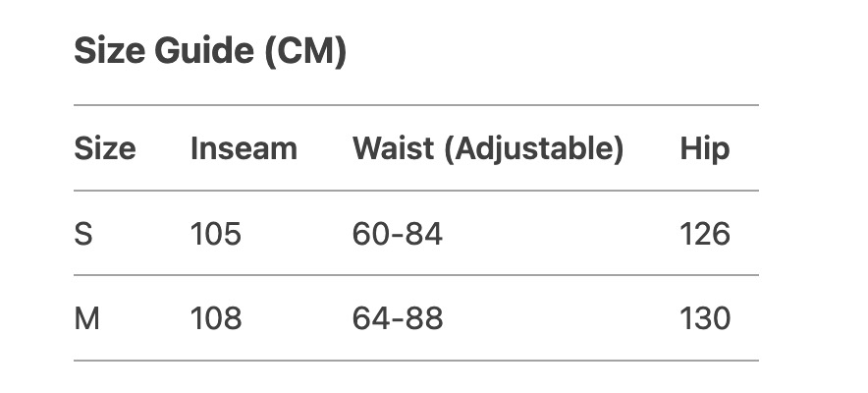
Task: Click the waist range 64-88
Action: pyautogui.click(x=398, y=318)
